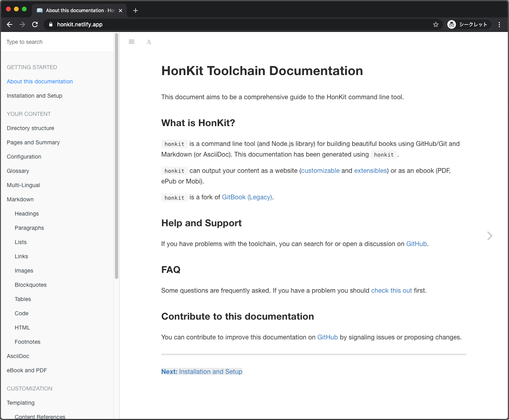Open About this documentation in sidebar
This screenshot has width=509, height=420.
40,82
